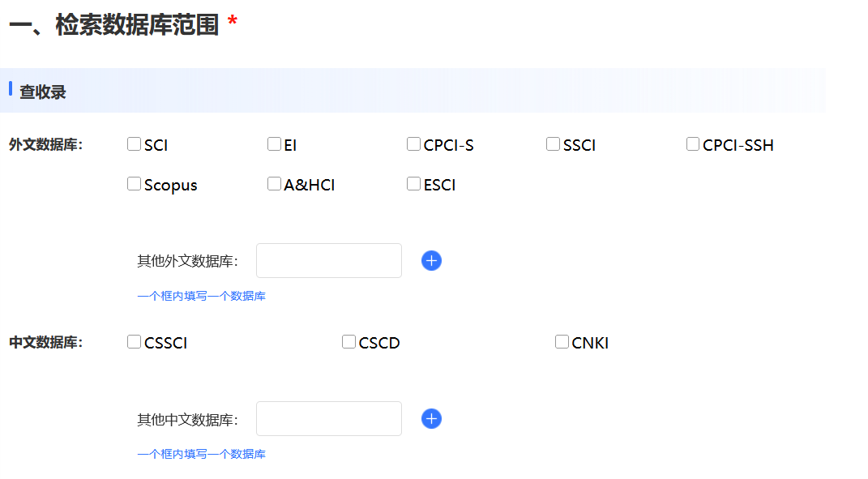Click the 外文数据库 label
The height and width of the screenshot is (479, 868).
[46, 145]
